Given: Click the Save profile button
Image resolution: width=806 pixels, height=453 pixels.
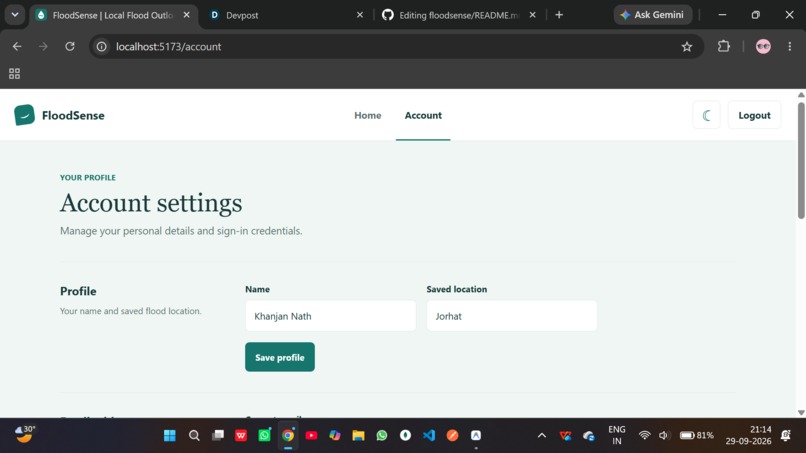Looking at the screenshot, I should [280, 357].
